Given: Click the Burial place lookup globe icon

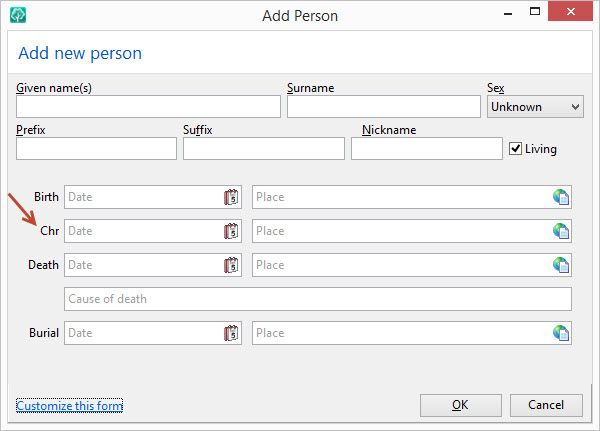Looking at the screenshot, I should tap(561, 333).
